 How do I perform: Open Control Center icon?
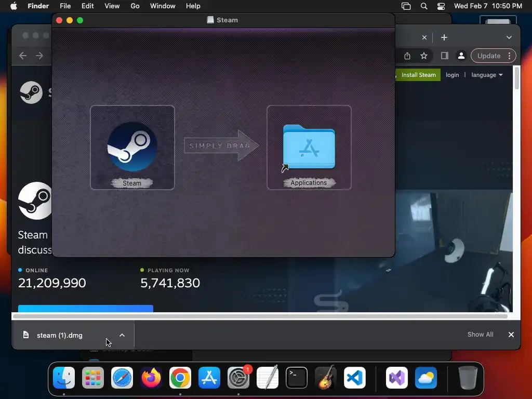[441, 6]
